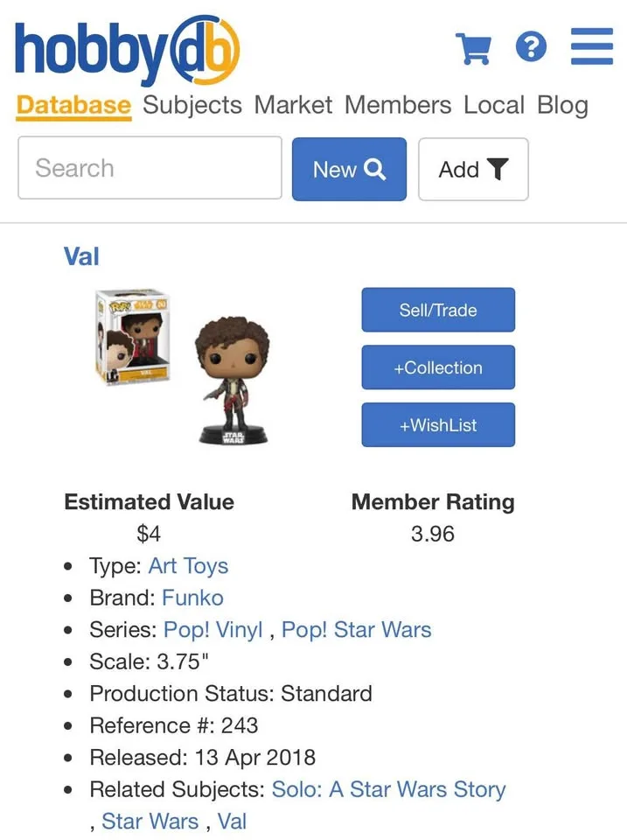The height and width of the screenshot is (840, 627).
Task: Click the Sell/Trade button
Action: click(x=438, y=310)
